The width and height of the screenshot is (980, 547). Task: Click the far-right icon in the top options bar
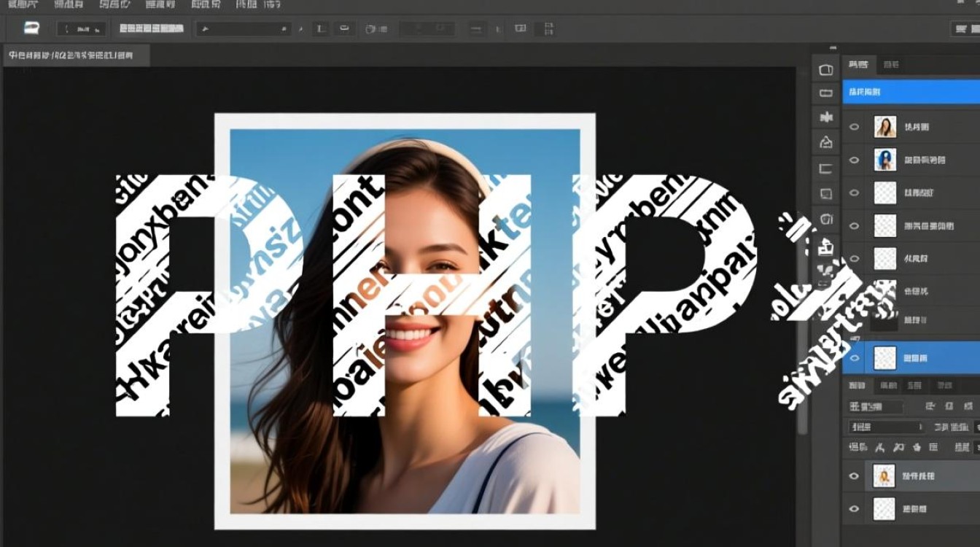962,29
